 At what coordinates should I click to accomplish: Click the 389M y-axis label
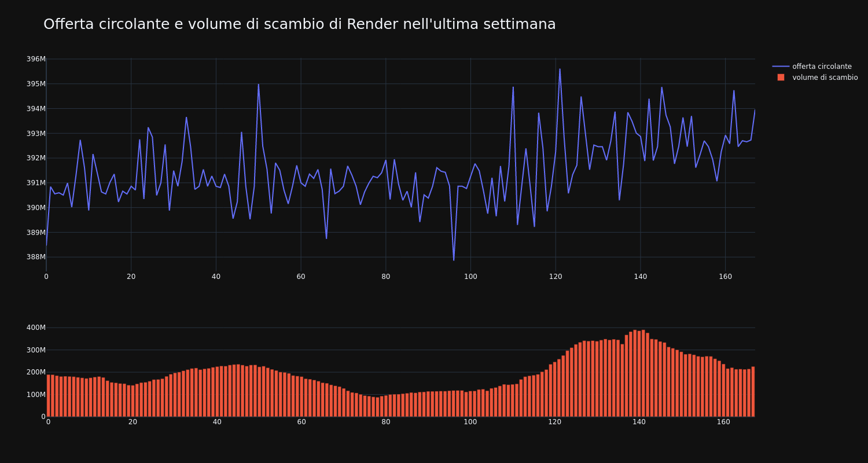click(x=36, y=233)
